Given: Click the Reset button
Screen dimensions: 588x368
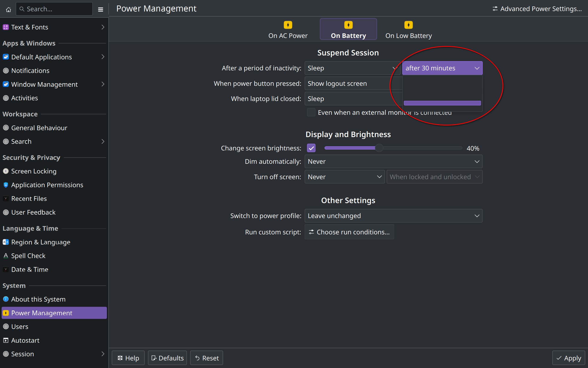Looking at the screenshot, I should pyautogui.click(x=206, y=358).
